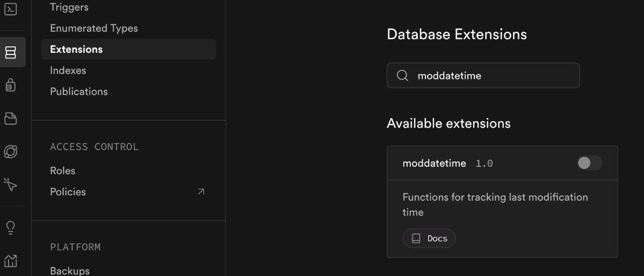Open the Publications page

pos(79,91)
